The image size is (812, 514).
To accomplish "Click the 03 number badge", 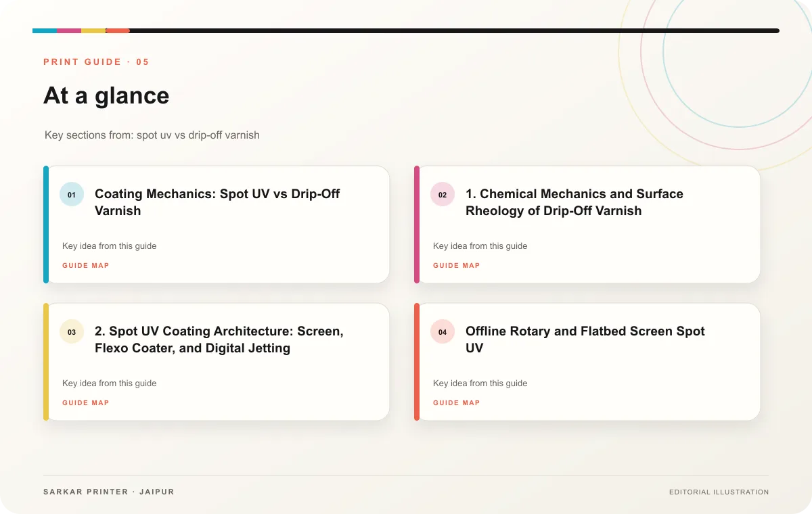I will tap(72, 332).
